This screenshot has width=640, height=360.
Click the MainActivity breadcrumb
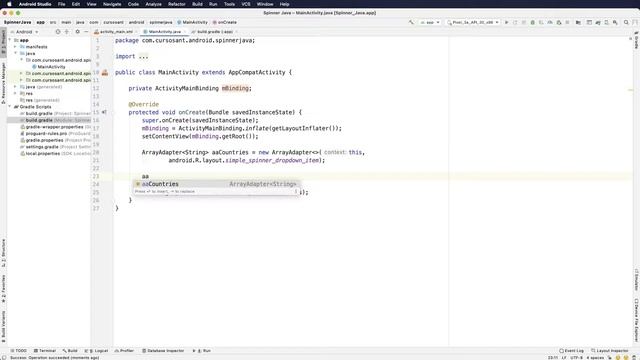192,22
